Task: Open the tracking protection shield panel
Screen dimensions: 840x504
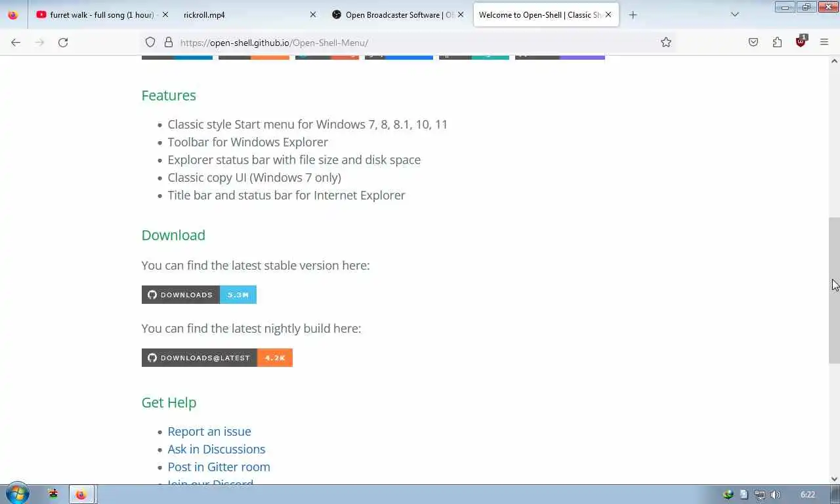Action: tap(150, 42)
